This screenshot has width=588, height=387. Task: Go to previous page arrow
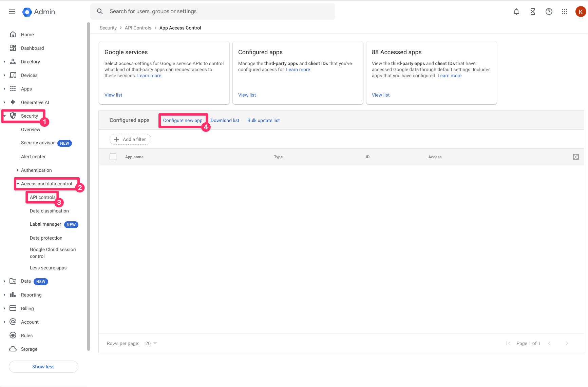tap(549, 343)
